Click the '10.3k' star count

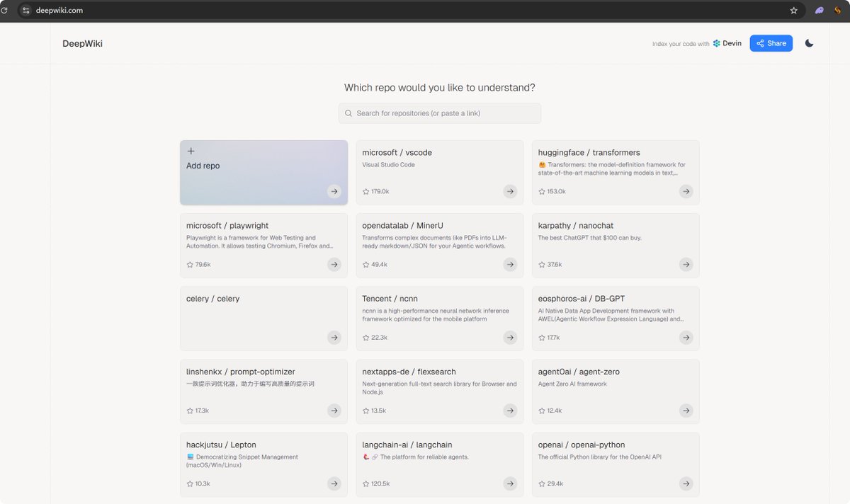coord(203,484)
